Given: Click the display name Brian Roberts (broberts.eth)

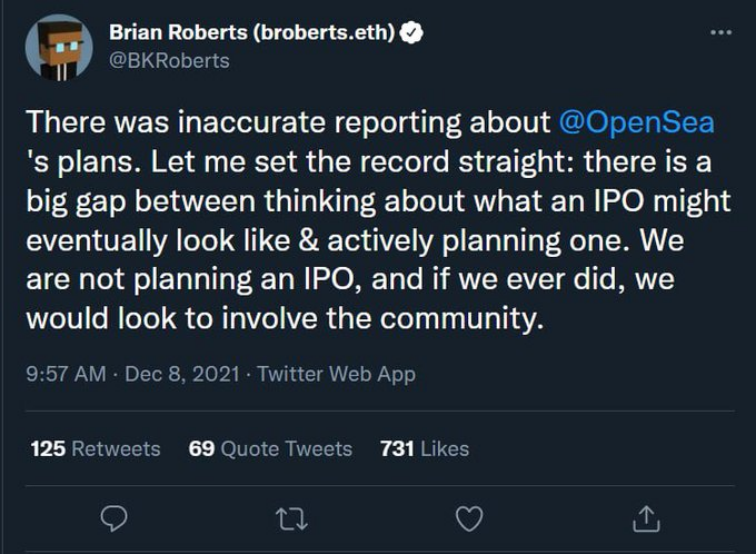Looking at the screenshot, I should coord(253,32).
